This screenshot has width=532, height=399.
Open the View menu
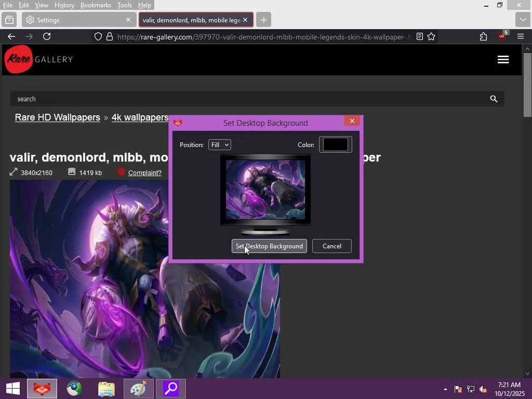click(x=42, y=5)
